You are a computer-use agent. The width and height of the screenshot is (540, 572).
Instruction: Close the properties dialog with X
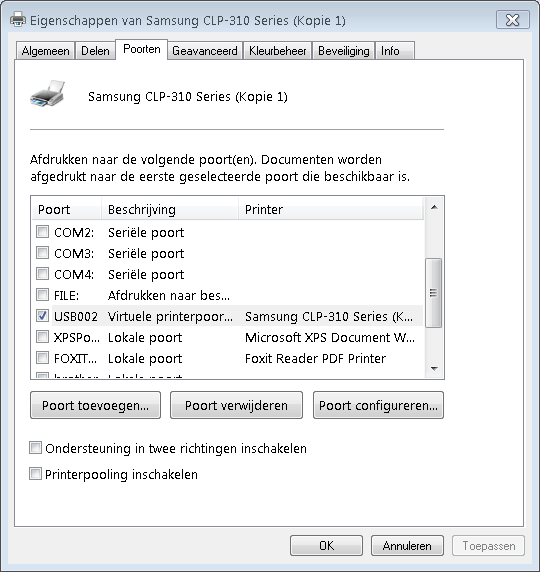point(512,20)
